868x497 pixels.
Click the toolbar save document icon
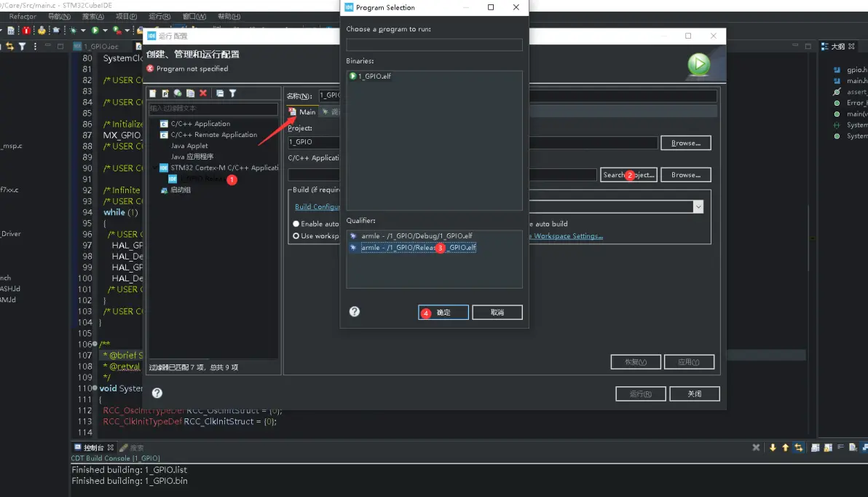(10, 30)
